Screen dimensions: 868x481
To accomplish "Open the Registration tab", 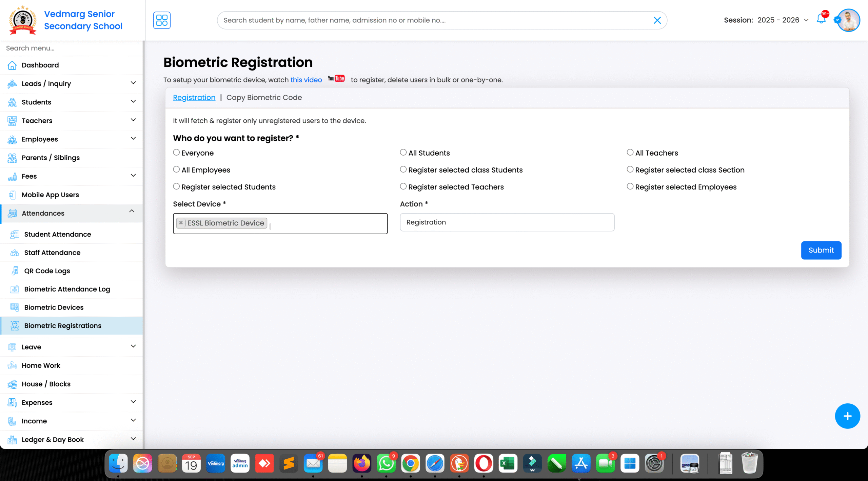I will click(194, 98).
